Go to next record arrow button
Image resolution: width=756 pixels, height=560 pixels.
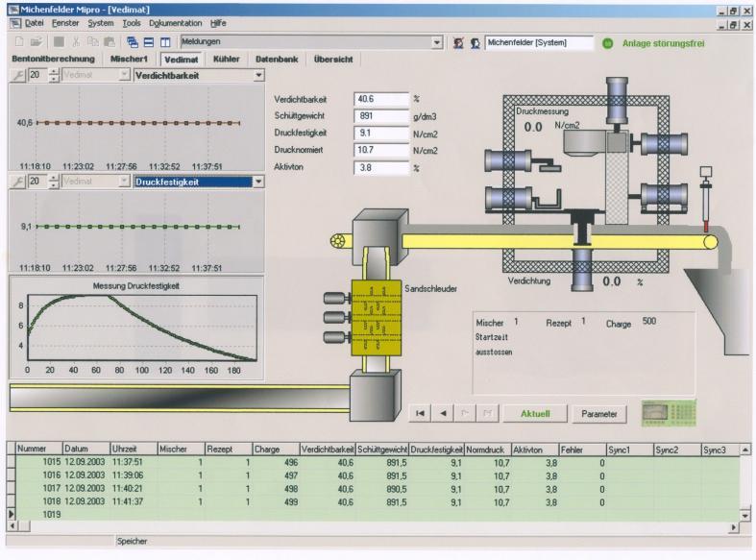(x=465, y=413)
